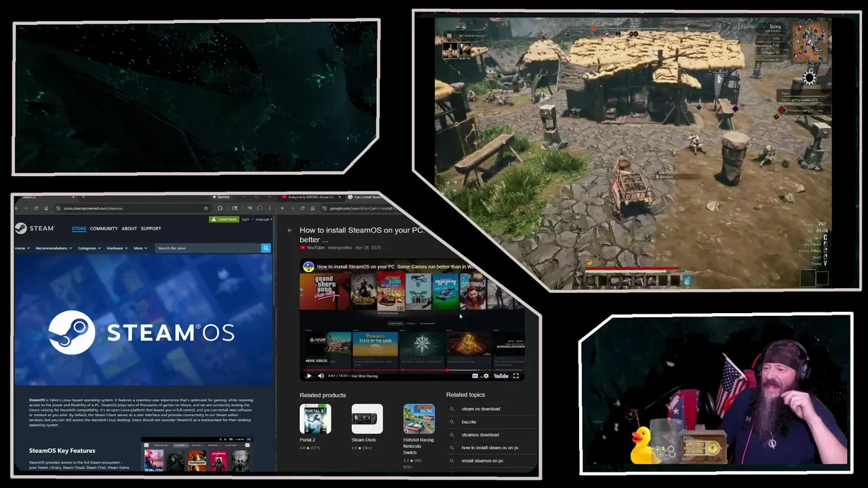This screenshot has height=488, width=868.
Task: Click the SteamOS Key Features heading
Action: (x=62, y=450)
